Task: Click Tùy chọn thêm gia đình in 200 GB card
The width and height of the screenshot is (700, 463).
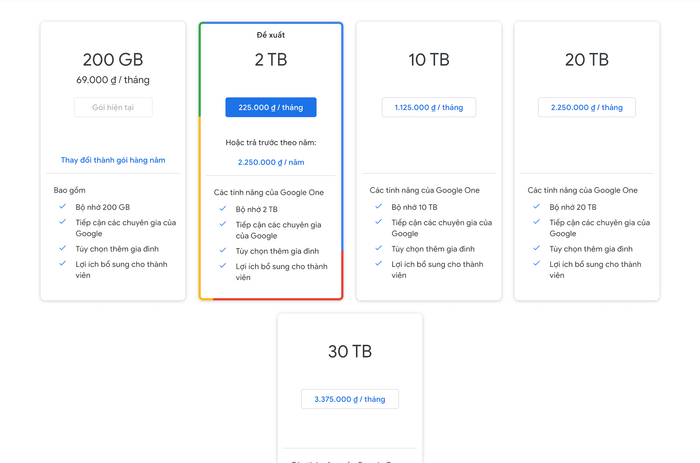Action: (117, 249)
